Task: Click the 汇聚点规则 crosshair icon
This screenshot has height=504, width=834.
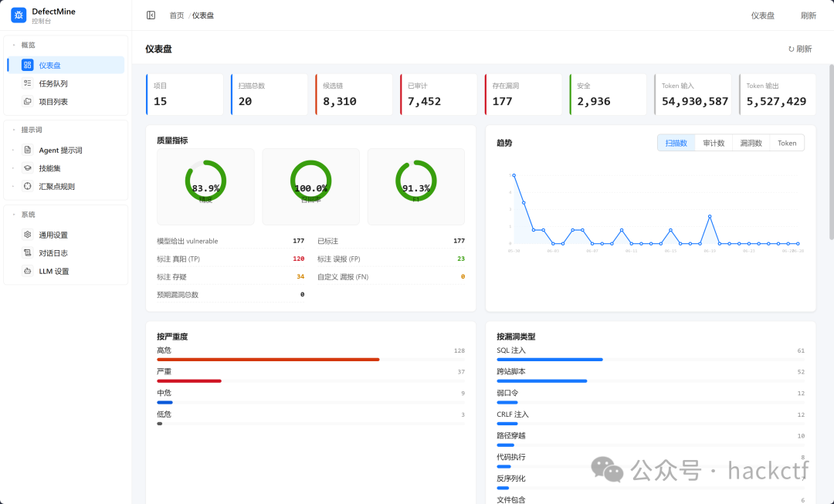Action: [28, 186]
